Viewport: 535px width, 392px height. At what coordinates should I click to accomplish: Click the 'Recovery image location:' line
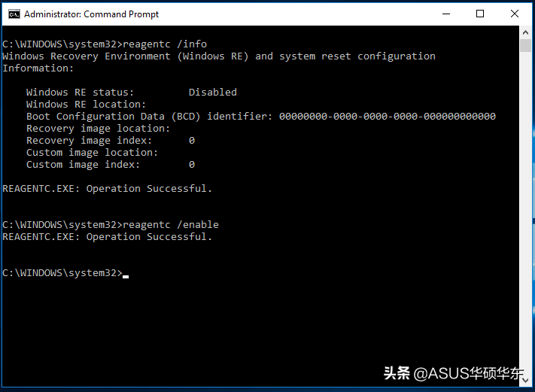[x=98, y=128]
